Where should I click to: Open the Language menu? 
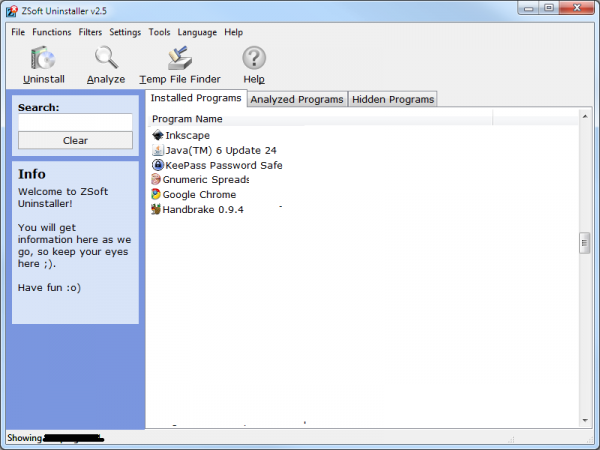(197, 32)
